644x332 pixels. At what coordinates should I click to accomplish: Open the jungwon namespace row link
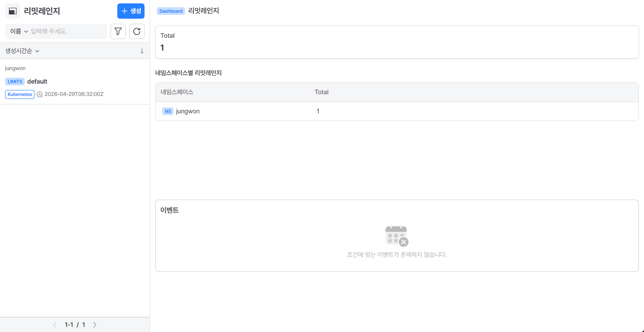[x=188, y=111]
